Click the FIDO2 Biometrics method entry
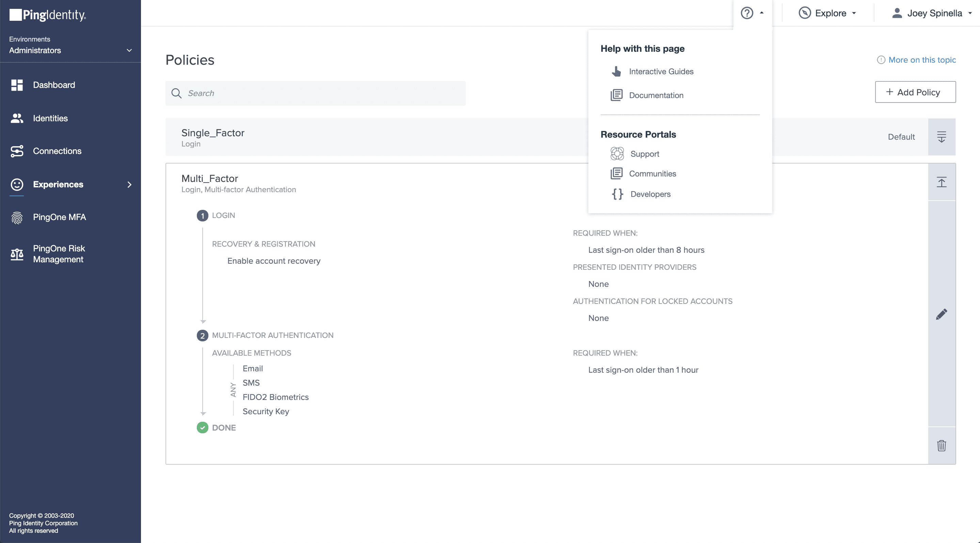The image size is (980, 543). pyautogui.click(x=275, y=397)
